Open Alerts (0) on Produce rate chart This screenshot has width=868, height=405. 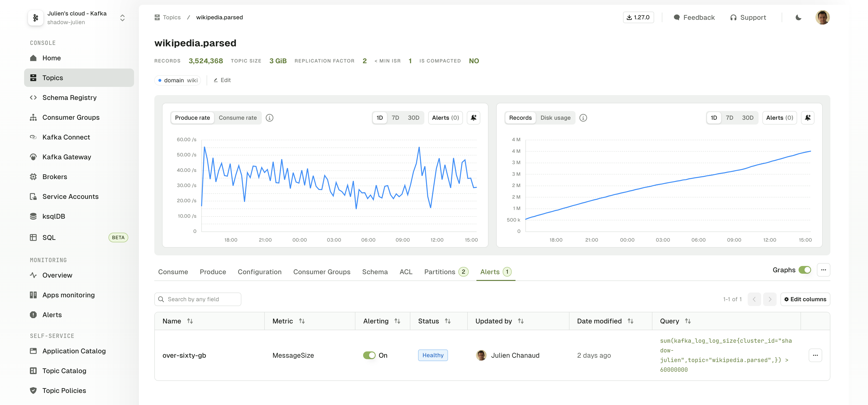tap(446, 118)
